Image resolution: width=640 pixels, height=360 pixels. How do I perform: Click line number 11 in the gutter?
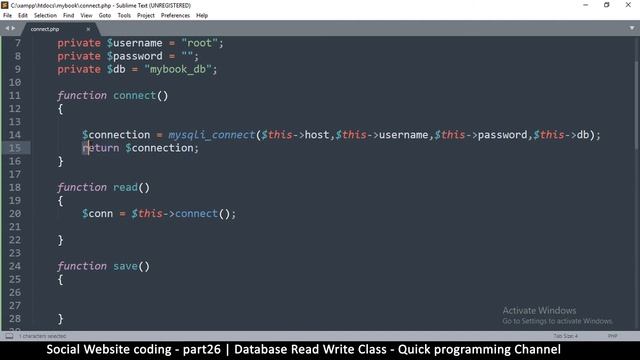pos(15,96)
